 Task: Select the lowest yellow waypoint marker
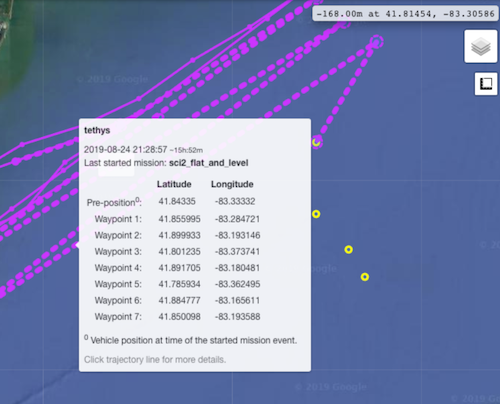pyautogui.click(x=365, y=277)
